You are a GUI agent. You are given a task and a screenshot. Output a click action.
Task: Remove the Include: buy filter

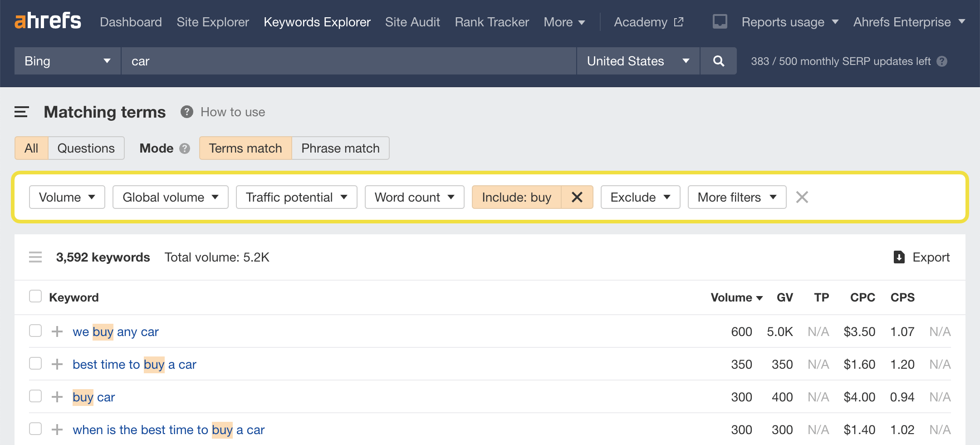pyautogui.click(x=577, y=197)
